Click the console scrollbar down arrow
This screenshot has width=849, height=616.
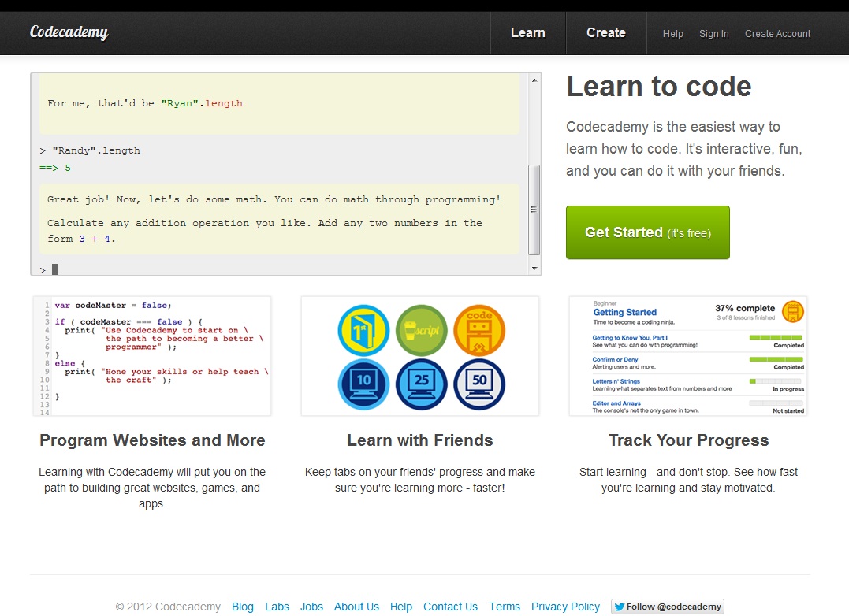point(535,269)
